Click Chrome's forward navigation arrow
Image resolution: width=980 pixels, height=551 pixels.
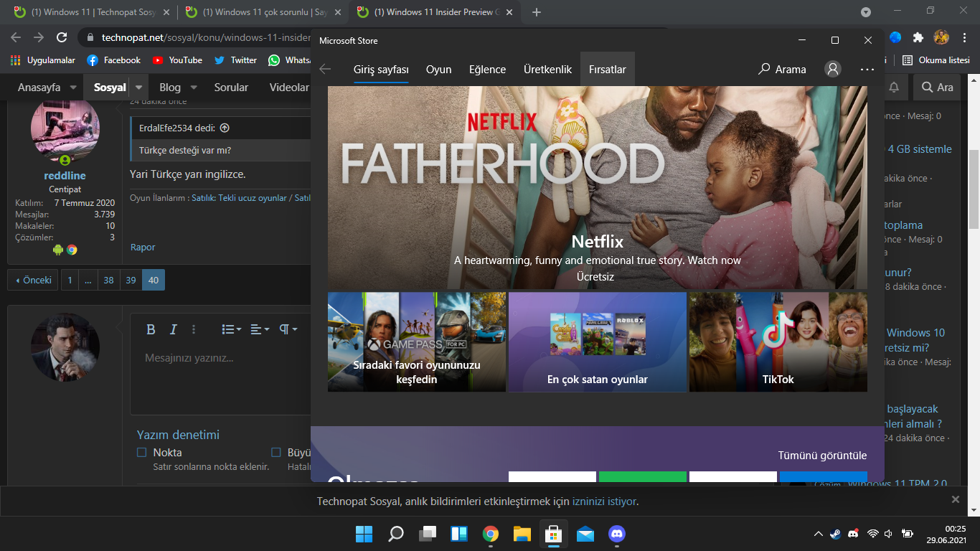[x=39, y=37]
